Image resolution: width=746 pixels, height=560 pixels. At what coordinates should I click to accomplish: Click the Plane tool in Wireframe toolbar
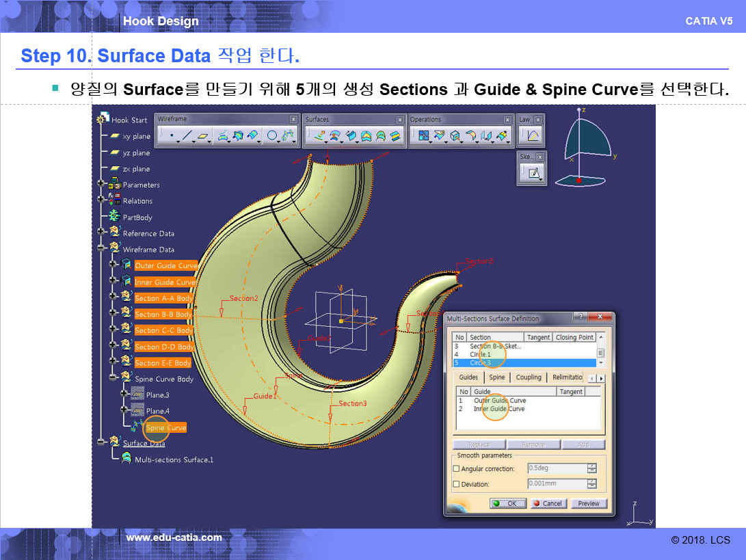pos(203,136)
